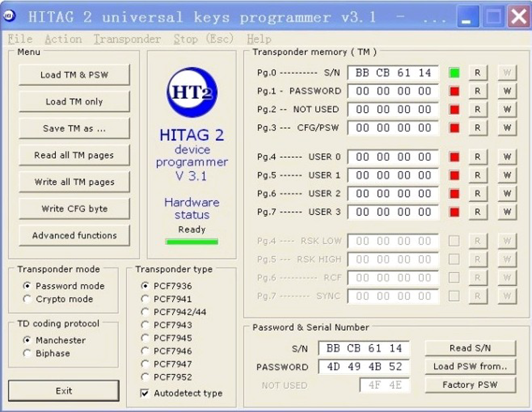This screenshot has width=532, height=412.
Task: Read Pg.2 NOT USED with its R button
Action: 477,109
